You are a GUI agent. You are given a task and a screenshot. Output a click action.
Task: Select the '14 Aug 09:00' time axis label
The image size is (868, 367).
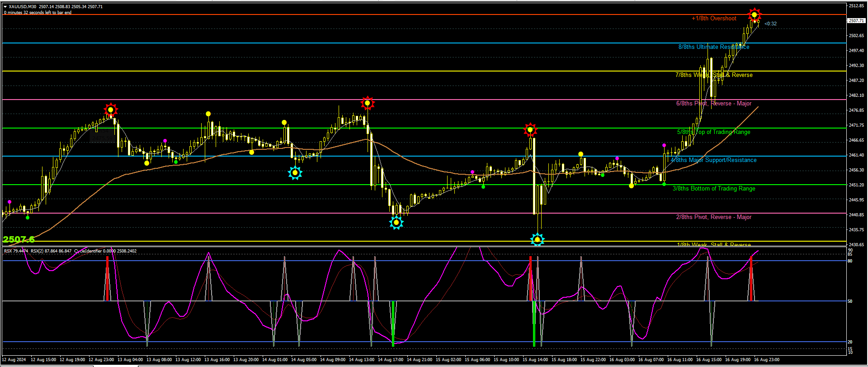tap(333, 360)
